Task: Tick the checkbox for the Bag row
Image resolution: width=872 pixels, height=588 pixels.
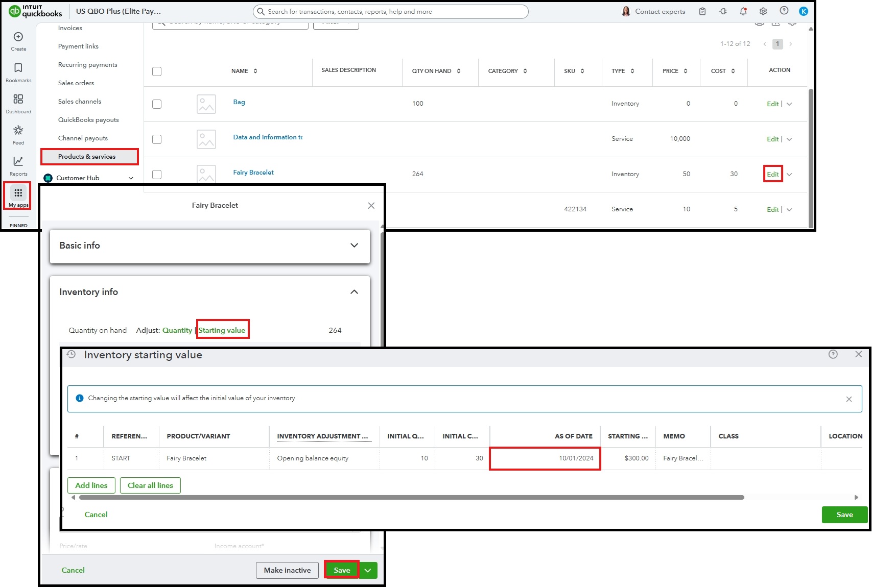Action: 157,104
